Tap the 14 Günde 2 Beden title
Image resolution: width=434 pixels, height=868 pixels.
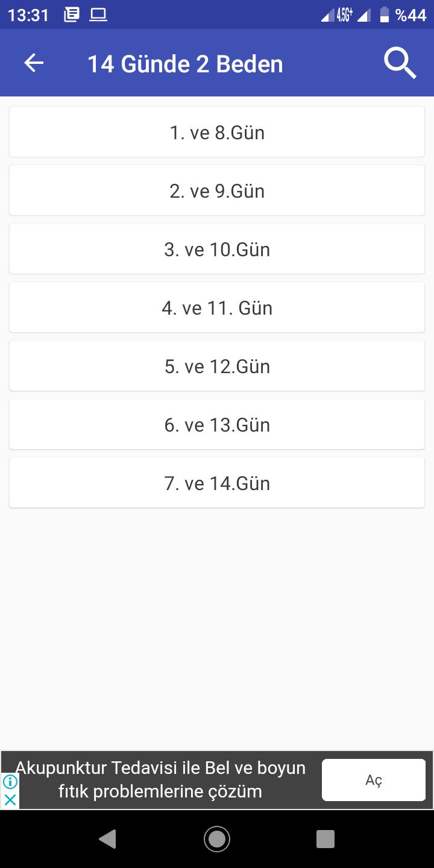[185, 64]
